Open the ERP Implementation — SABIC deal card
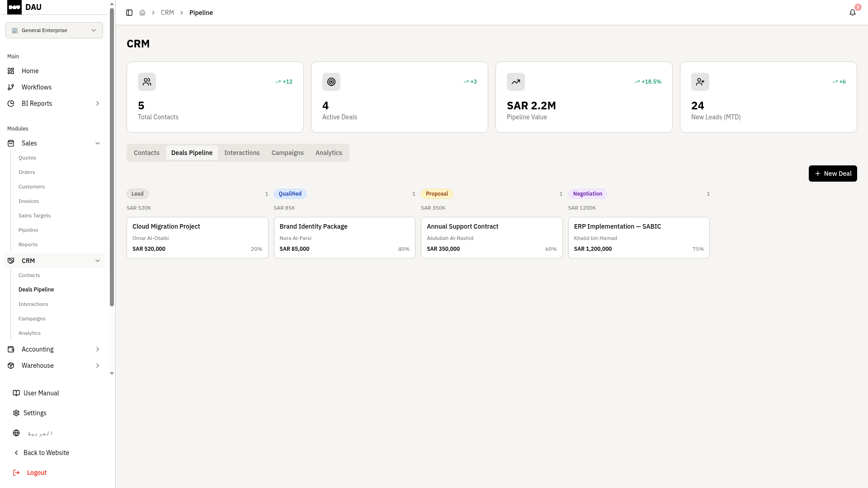The width and height of the screenshot is (868, 488). pyautogui.click(x=638, y=238)
